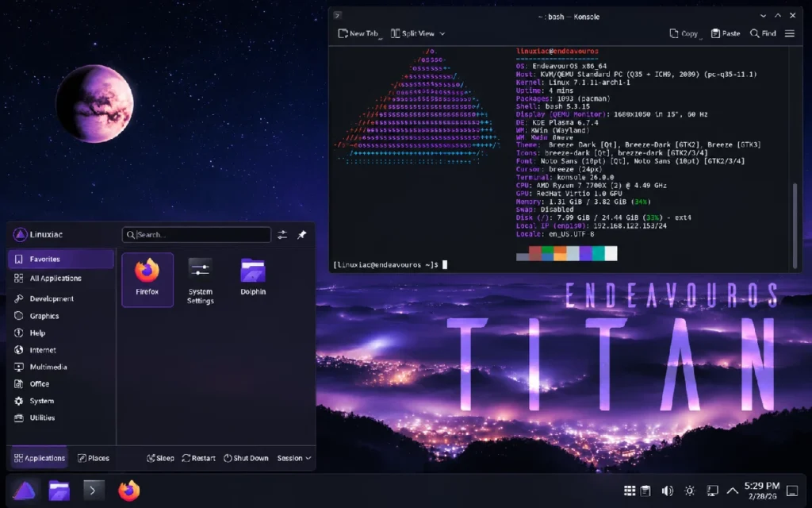Select the Favorites category
Image resolution: width=812 pixels, height=508 pixels.
60,259
